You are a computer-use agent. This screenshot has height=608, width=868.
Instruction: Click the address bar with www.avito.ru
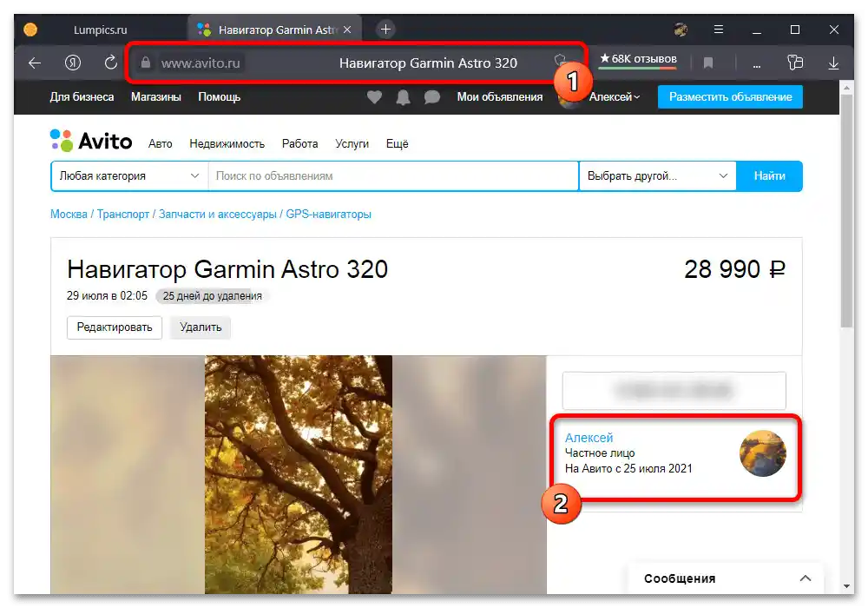click(x=354, y=63)
